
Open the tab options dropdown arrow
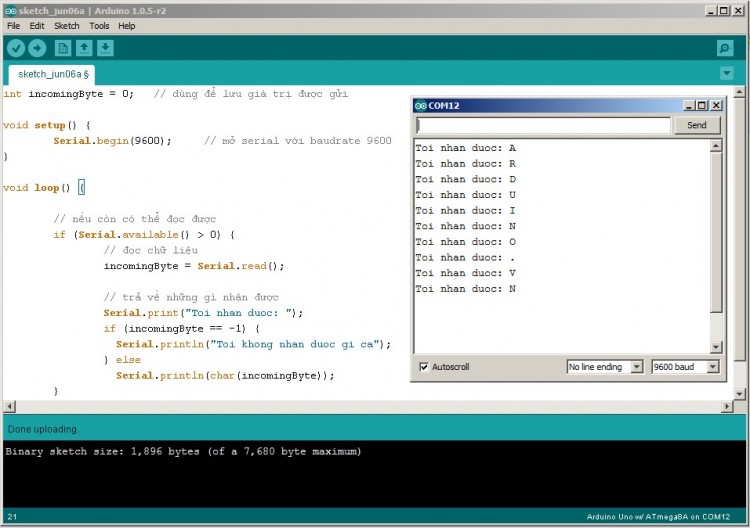(727, 73)
